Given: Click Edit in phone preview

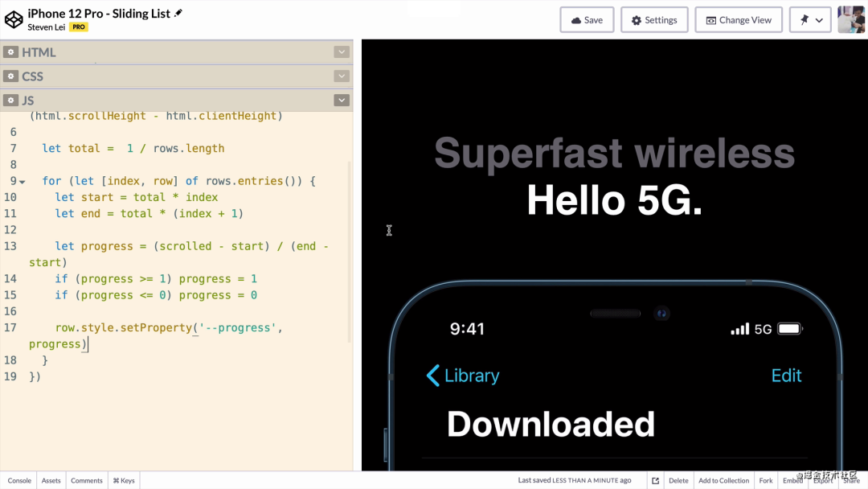Looking at the screenshot, I should pyautogui.click(x=786, y=376).
